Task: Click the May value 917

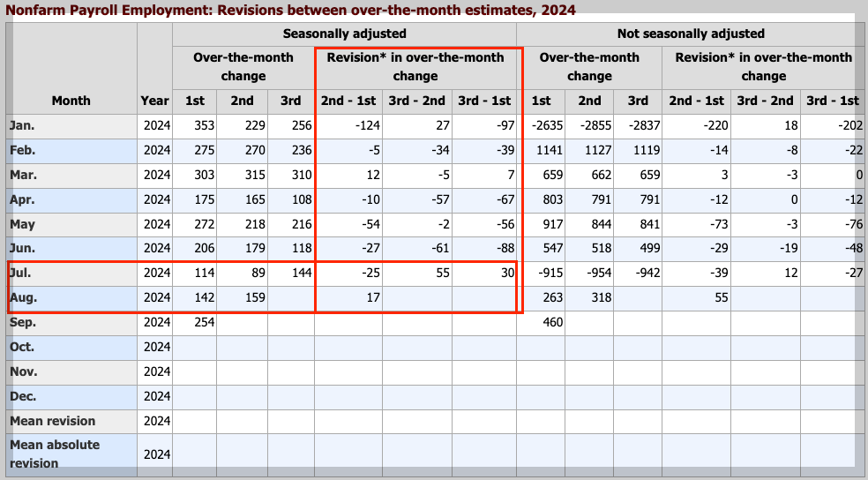Action: tap(553, 224)
